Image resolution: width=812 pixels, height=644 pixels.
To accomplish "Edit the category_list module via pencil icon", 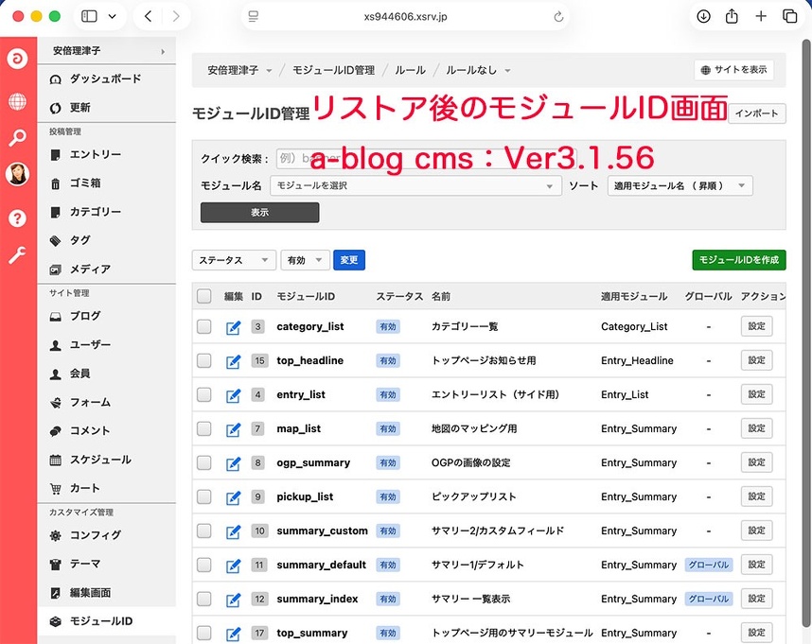I will click(234, 327).
